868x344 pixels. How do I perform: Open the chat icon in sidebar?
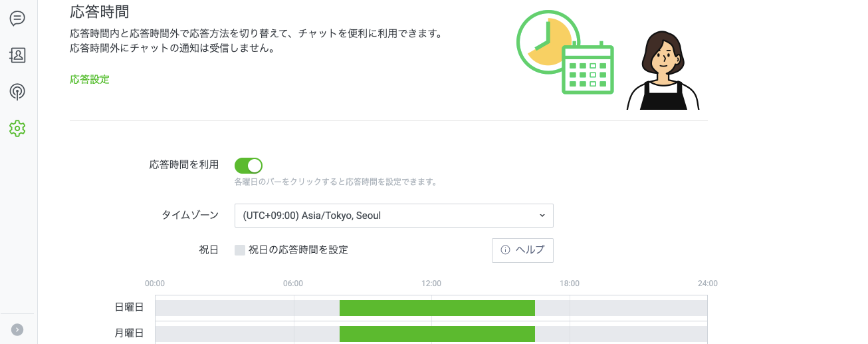(x=17, y=19)
